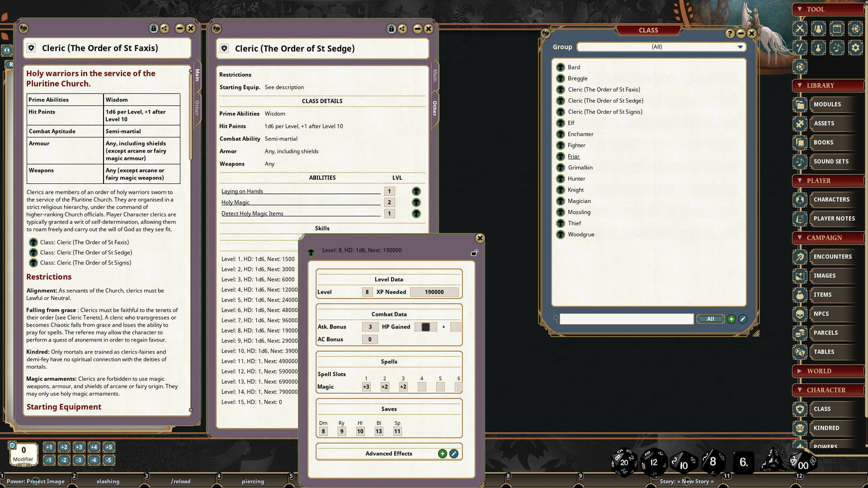Collapse the LIBRARY sidebar section
868x488 pixels.
(x=801, y=85)
